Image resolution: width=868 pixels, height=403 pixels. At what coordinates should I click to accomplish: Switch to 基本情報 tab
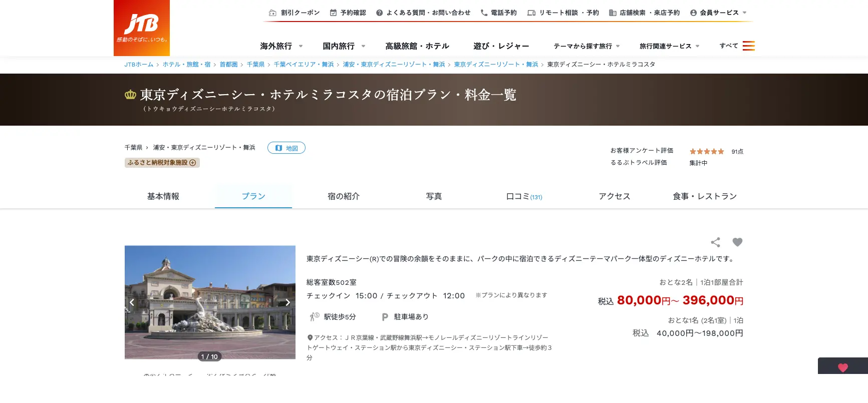click(x=163, y=197)
